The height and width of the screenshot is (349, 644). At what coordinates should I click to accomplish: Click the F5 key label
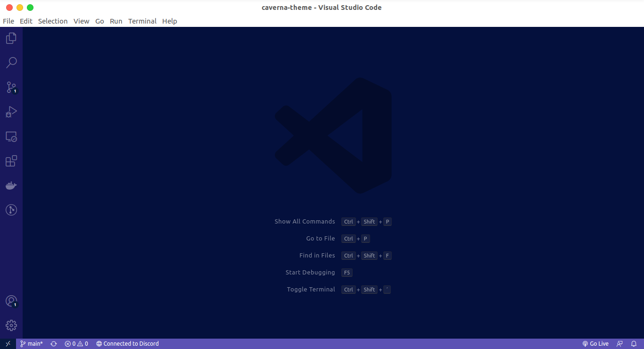347,273
